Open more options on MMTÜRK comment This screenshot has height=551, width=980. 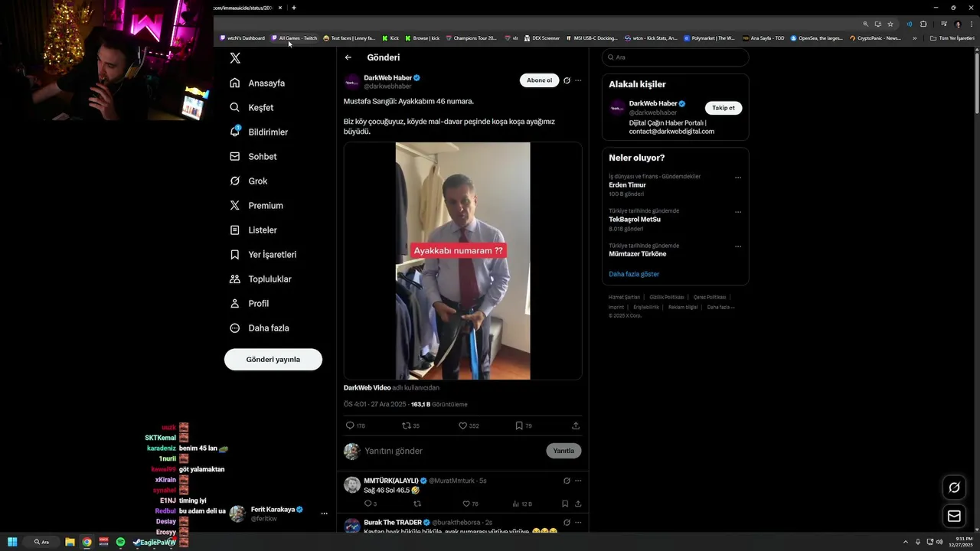pyautogui.click(x=578, y=481)
